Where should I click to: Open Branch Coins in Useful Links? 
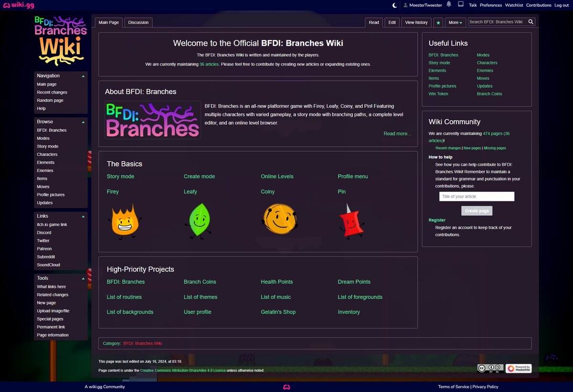click(489, 94)
